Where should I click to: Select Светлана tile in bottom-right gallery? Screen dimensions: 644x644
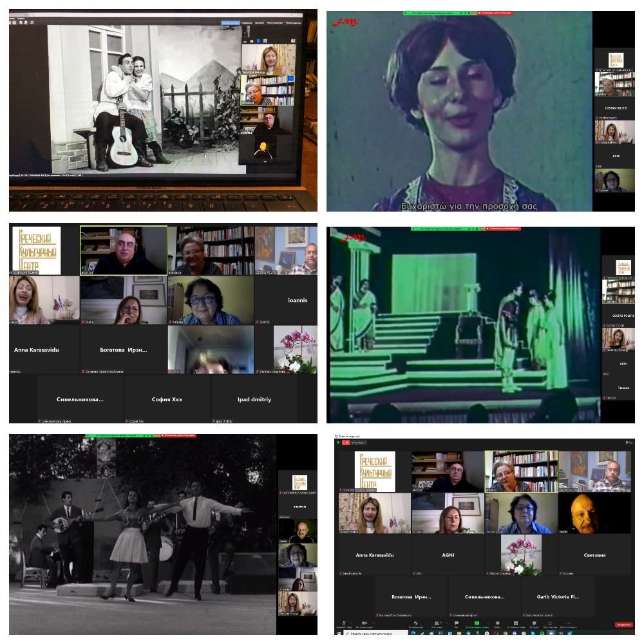point(594,555)
